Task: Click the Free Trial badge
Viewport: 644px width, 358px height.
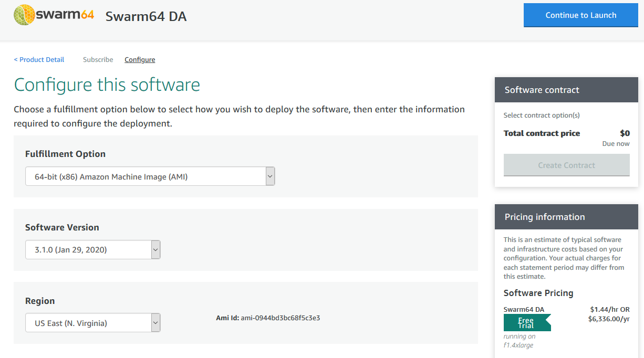Action: pyautogui.click(x=526, y=322)
